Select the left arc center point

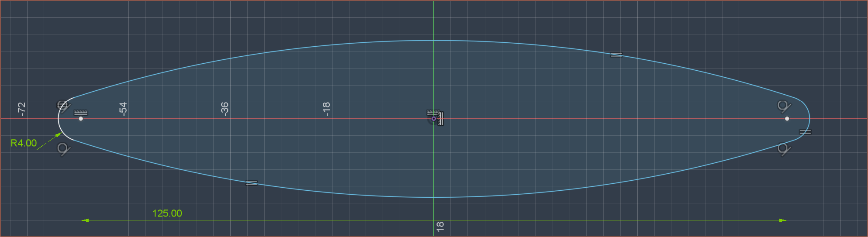point(81,119)
